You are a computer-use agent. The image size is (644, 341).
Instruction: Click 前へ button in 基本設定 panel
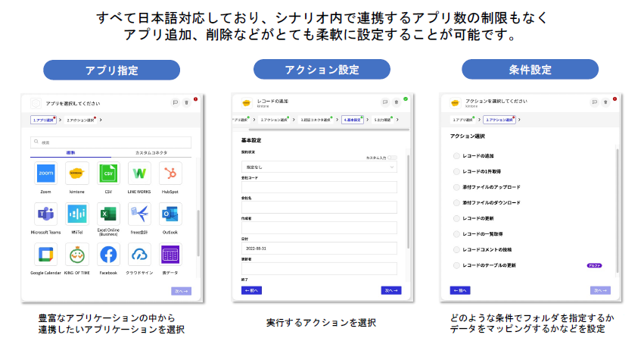pos(251,290)
